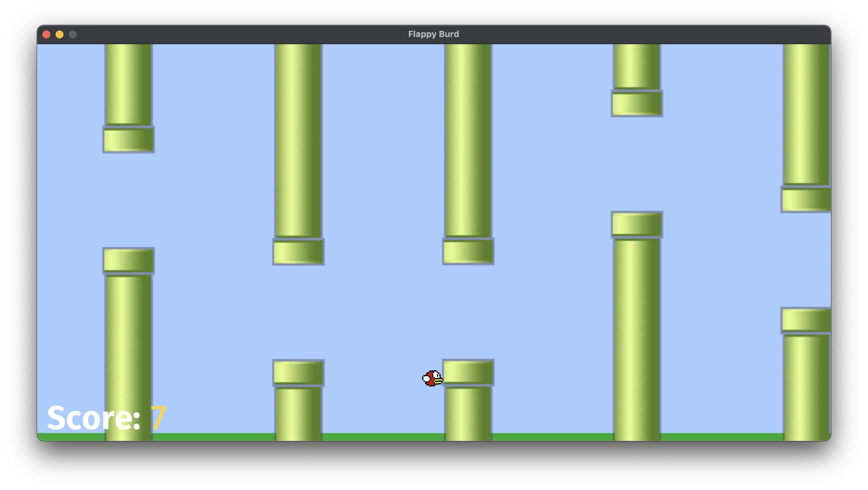Click the partially cut-off hanging pipe cap at right edge
Screen dimensions: 868x490
(x=806, y=199)
